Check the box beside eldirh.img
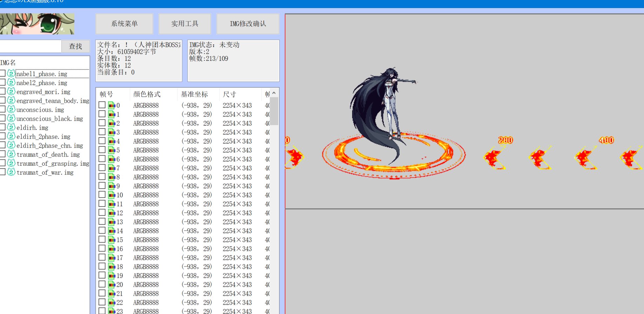The image size is (644, 314). click(2, 127)
